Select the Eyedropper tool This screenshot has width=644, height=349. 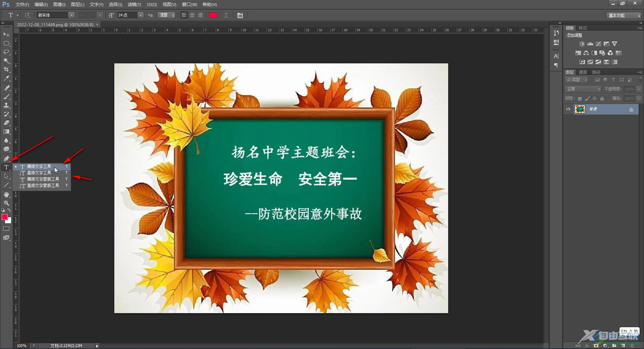tap(6, 78)
